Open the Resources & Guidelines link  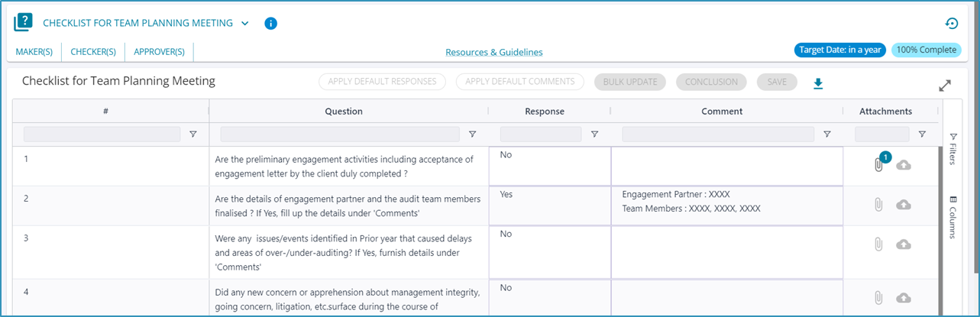coord(494,52)
